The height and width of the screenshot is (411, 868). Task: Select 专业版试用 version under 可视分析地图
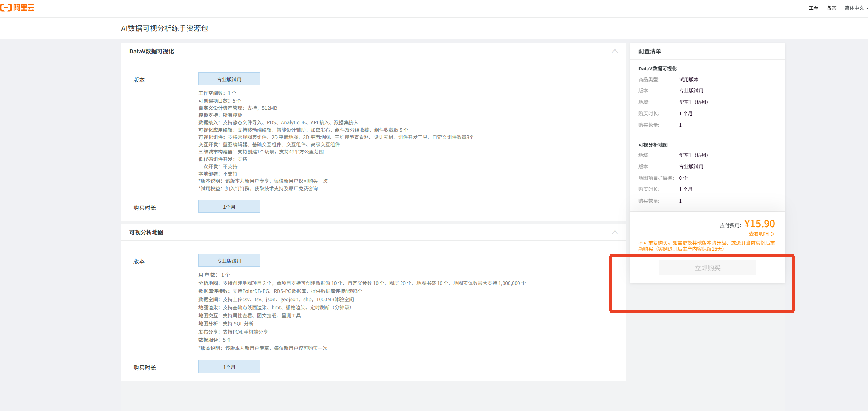pos(229,260)
